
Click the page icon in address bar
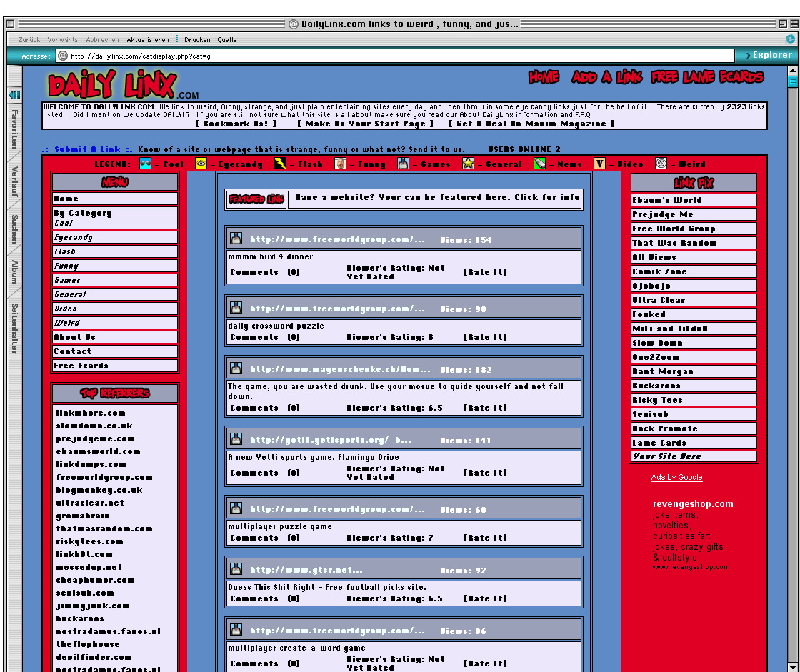[x=63, y=56]
